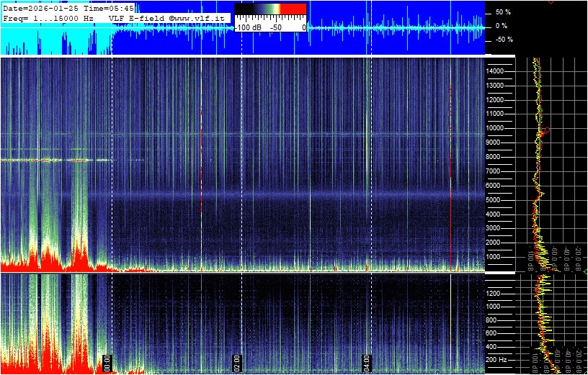Click the -50 mark on the color scale
Screen dimensions: 588x375
276,27
